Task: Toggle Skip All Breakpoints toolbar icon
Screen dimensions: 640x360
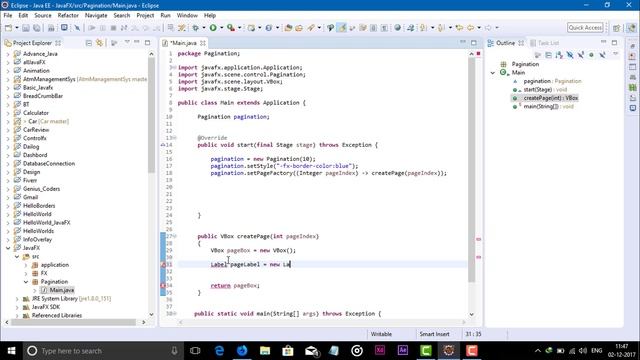Action: tap(77, 28)
